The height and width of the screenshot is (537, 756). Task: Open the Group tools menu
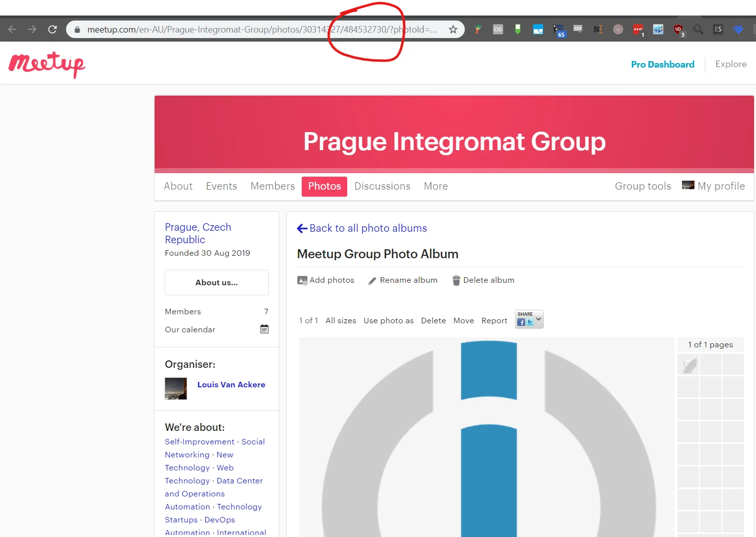[x=643, y=186]
